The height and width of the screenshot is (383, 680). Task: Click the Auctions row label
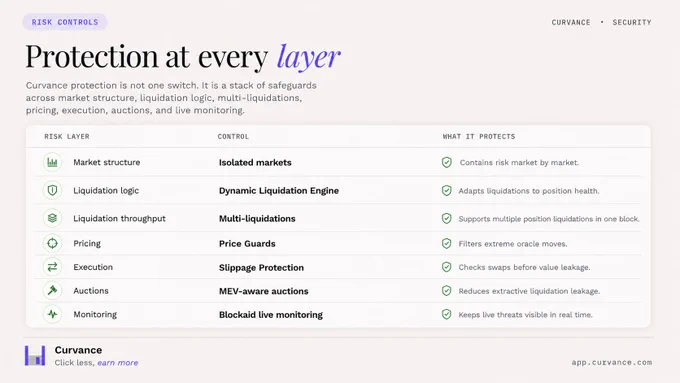[91, 291]
